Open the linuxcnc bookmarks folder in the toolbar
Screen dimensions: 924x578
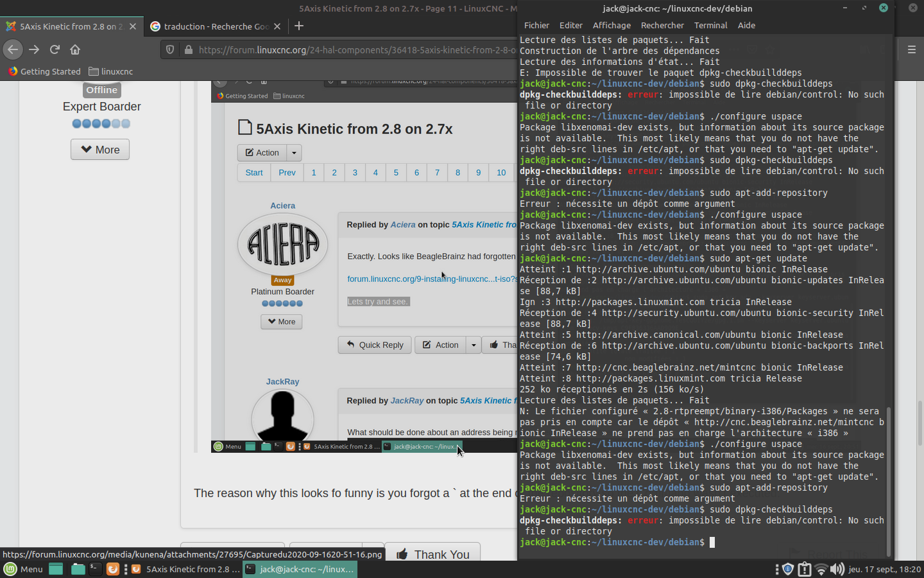pyautogui.click(x=111, y=71)
